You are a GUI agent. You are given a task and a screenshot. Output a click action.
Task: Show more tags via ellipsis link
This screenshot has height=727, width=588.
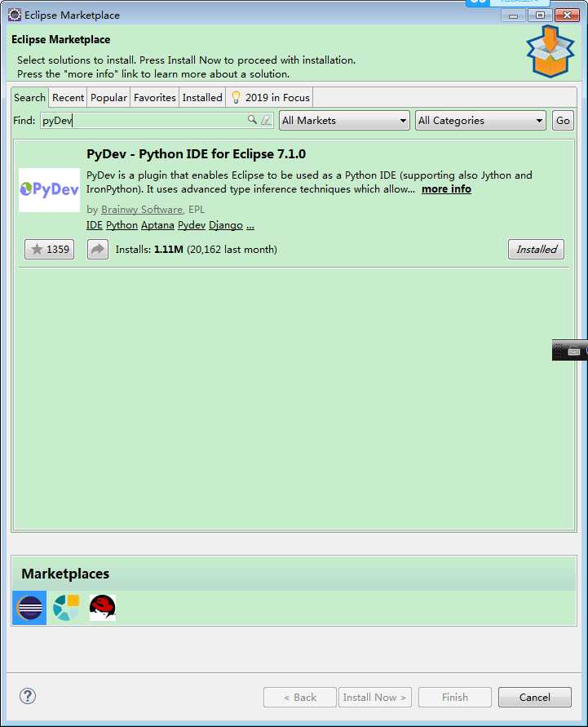pos(250,226)
